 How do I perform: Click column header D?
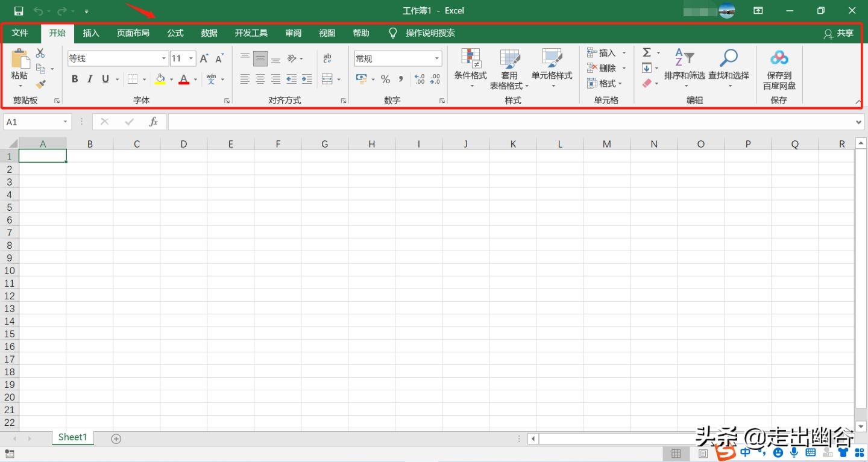tap(184, 144)
